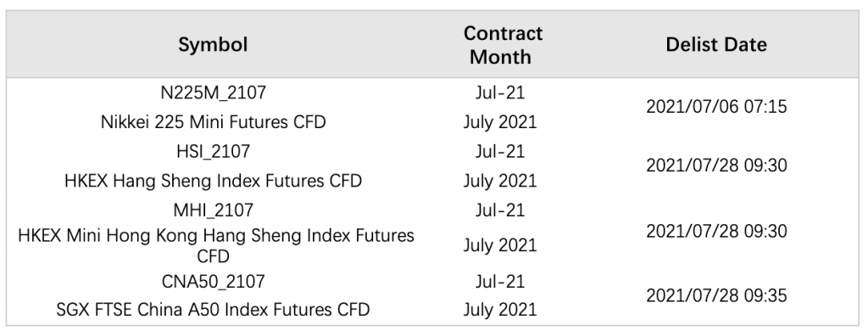Select Nikkei 225 Mini Futures CFD text
The height and width of the screenshot is (336, 868).
point(213,122)
